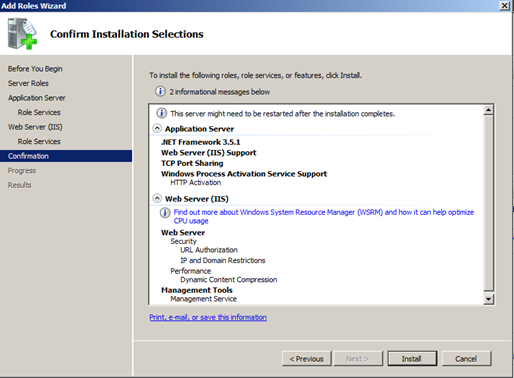
Task: Click the Add Roles Wizard server icon
Action: pos(22,34)
